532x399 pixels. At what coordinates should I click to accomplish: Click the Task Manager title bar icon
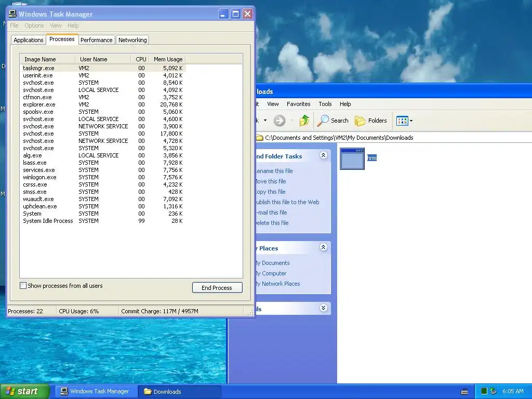(x=12, y=14)
